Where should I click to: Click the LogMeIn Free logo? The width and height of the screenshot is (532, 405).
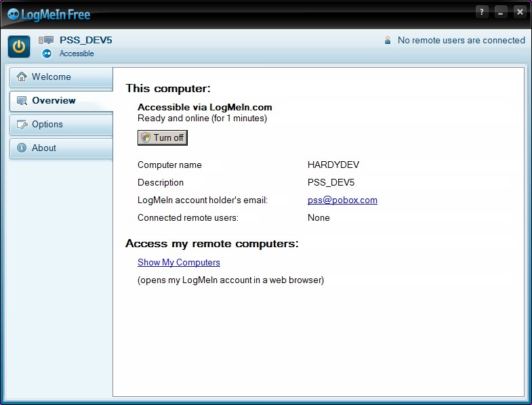point(49,15)
